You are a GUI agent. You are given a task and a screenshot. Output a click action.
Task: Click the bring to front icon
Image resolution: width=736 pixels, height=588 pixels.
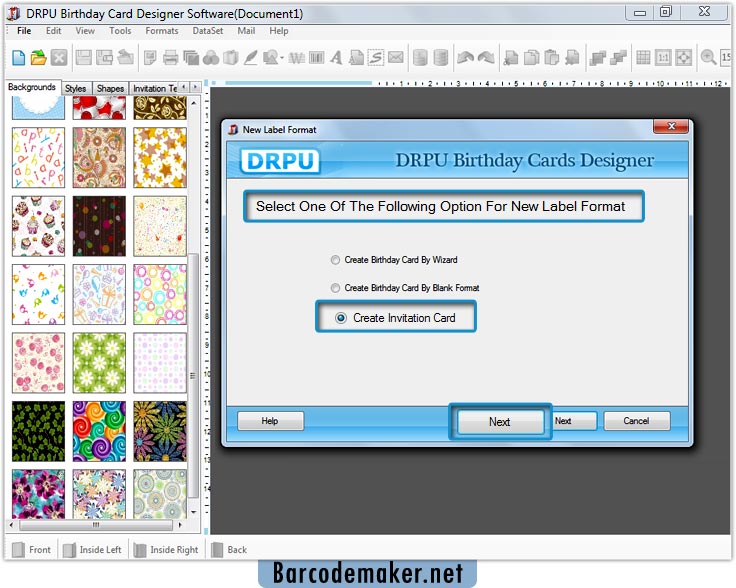[598, 58]
